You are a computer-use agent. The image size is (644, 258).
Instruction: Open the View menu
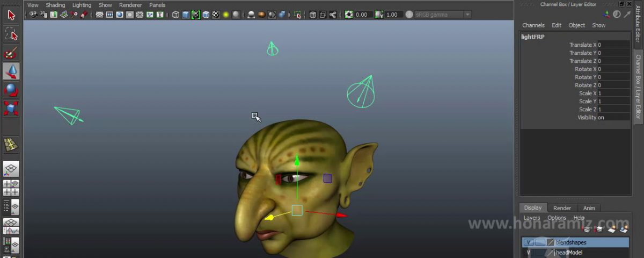coord(33,5)
